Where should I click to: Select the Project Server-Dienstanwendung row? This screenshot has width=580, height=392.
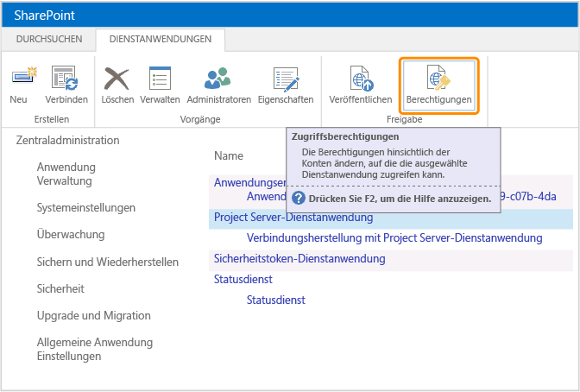(391, 218)
